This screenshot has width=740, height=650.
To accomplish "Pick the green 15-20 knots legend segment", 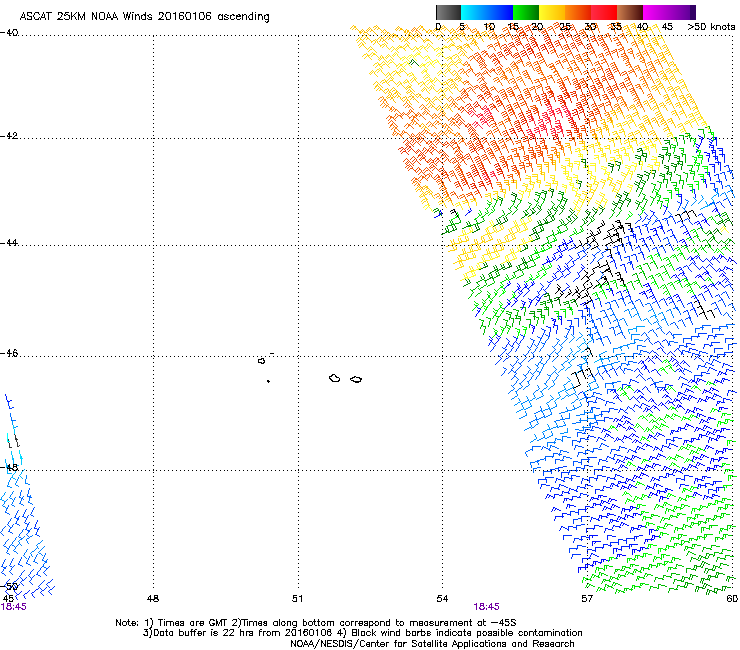I will [x=526, y=12].
